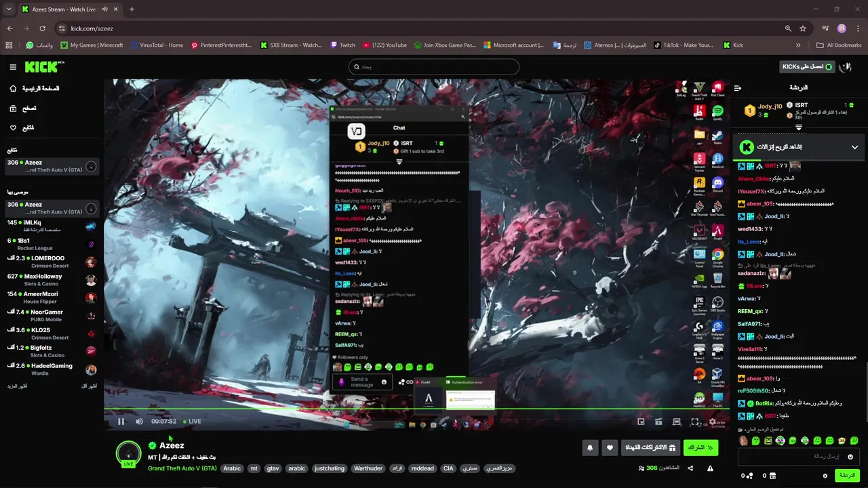The height and width of the screenshot is (488, 868).
Task: Pause the live stream player
Action: tap(121, 422)
